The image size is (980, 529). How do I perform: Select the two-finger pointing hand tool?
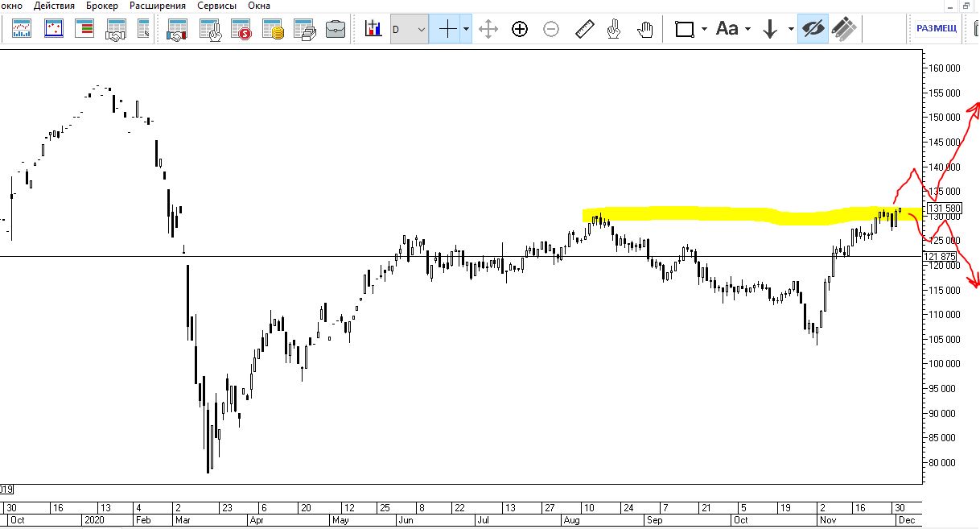click(614, 30)
